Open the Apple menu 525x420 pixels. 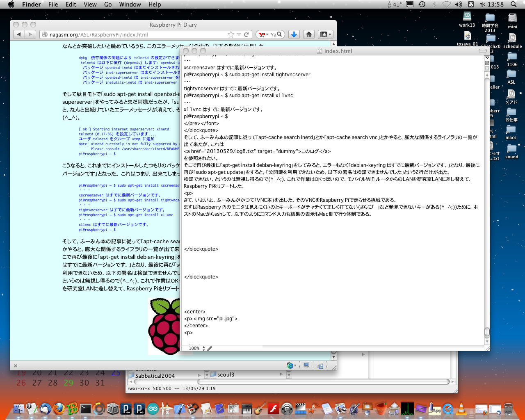coord(11,5)
